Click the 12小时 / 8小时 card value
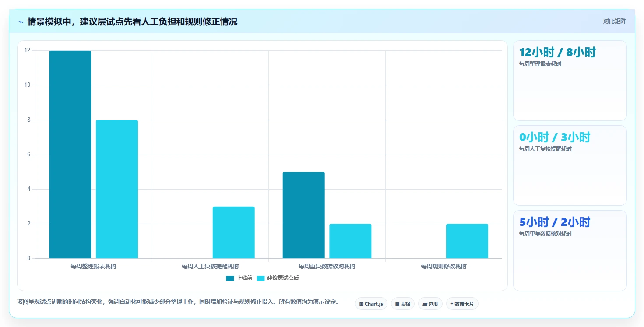Screen dimensions: 644x327 pyautogui.click(x=557, y=52)
